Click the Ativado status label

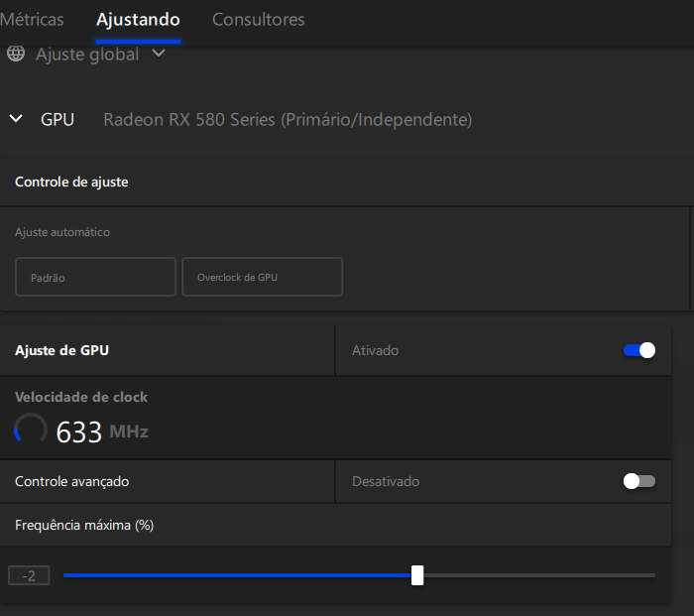click(376, 351)
